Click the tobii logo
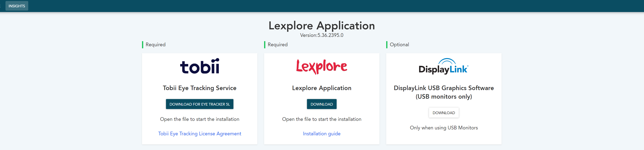 [199, 66]
